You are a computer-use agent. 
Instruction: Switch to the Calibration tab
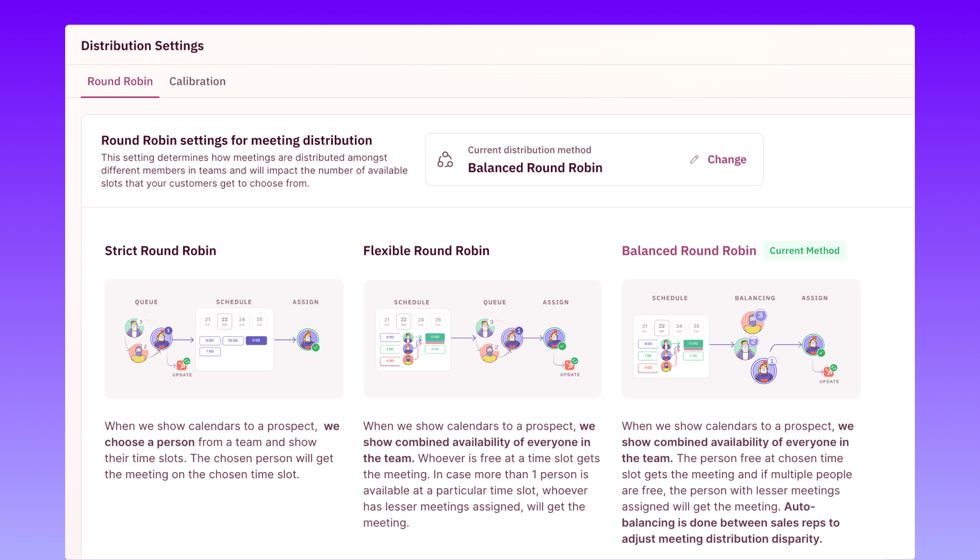197,81
